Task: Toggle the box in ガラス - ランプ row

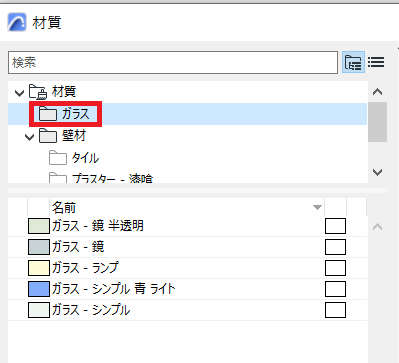Action: tap(335, 268)
